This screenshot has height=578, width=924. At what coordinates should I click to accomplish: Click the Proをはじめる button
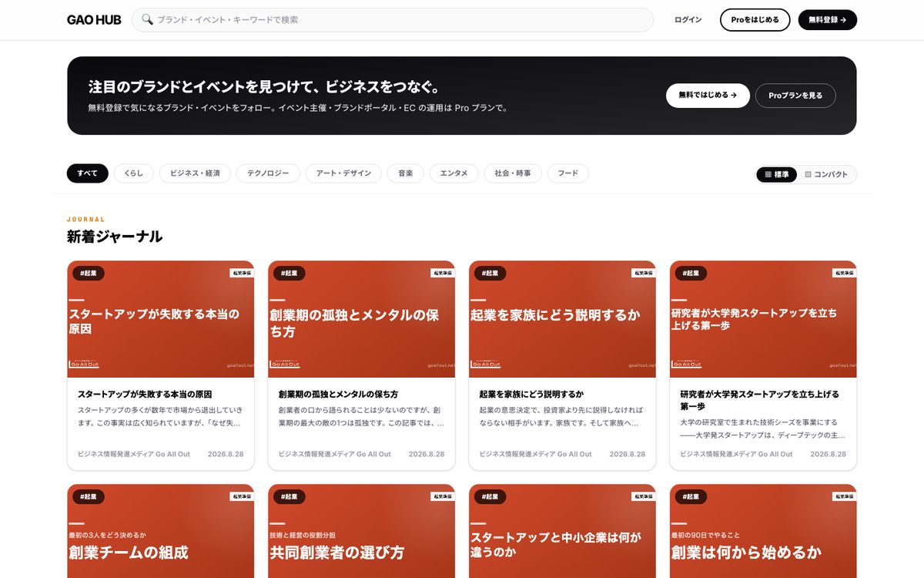click(x=755, y=20)
